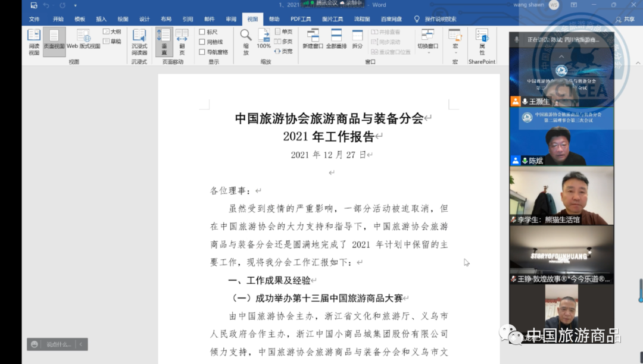Click 拆分 split window

pyautogui.click(x=357, y=39)
